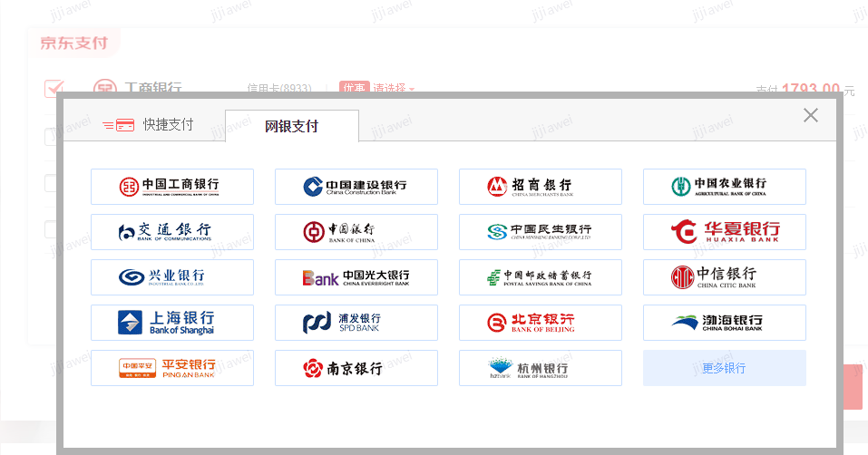Choose 中国建设银行 China Construction Bank
868x455 pixels.
point(356,187)
